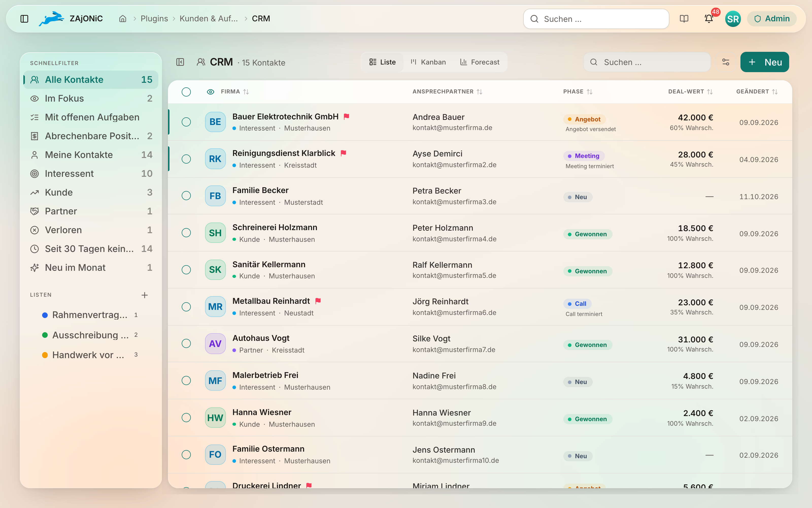812x508 pixels.
Task: Click the red flag on Metallbau Reinhardt
Action: 318,301
